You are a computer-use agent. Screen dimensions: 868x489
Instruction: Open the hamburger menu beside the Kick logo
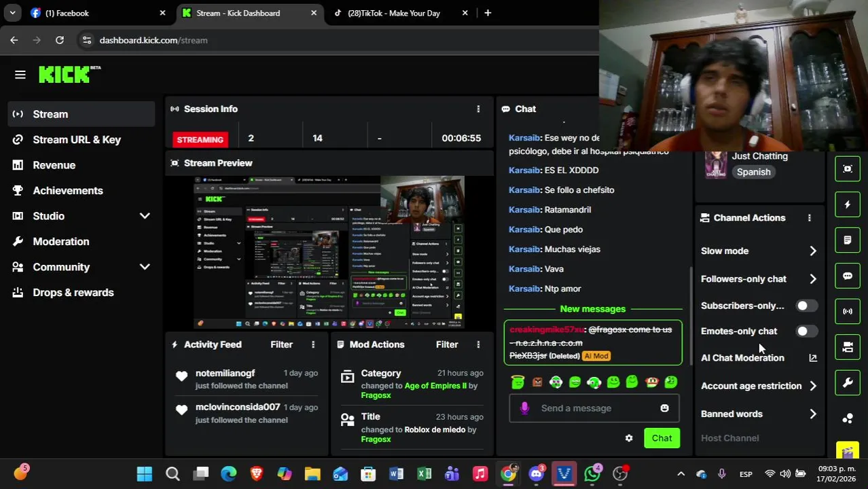(x=20, y=75)
